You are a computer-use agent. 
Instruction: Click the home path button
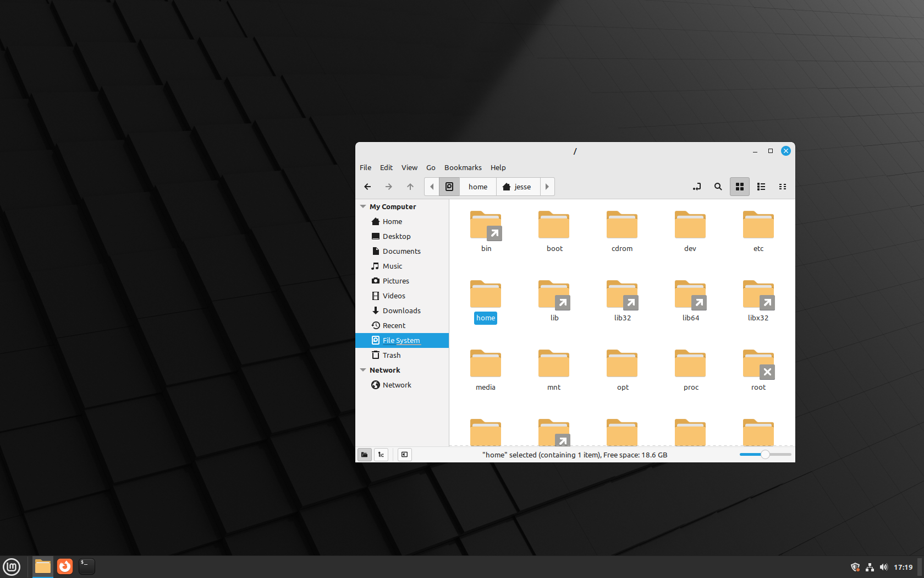[478, 187]
